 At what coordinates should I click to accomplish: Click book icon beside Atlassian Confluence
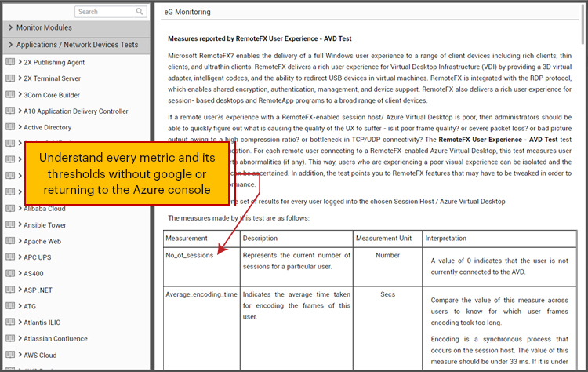point(10,337)
